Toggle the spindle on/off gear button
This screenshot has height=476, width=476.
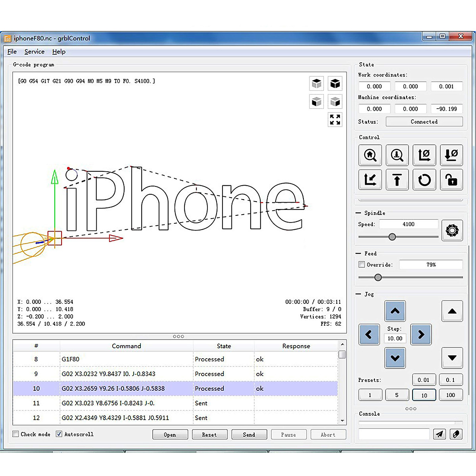coord(452,230)
